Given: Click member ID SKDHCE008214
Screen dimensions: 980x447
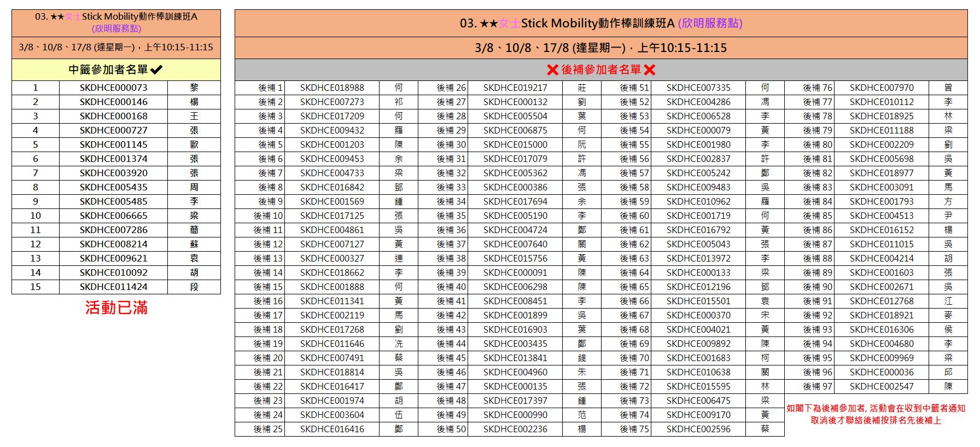Looking at the screenshot, I should pos(113,244).
